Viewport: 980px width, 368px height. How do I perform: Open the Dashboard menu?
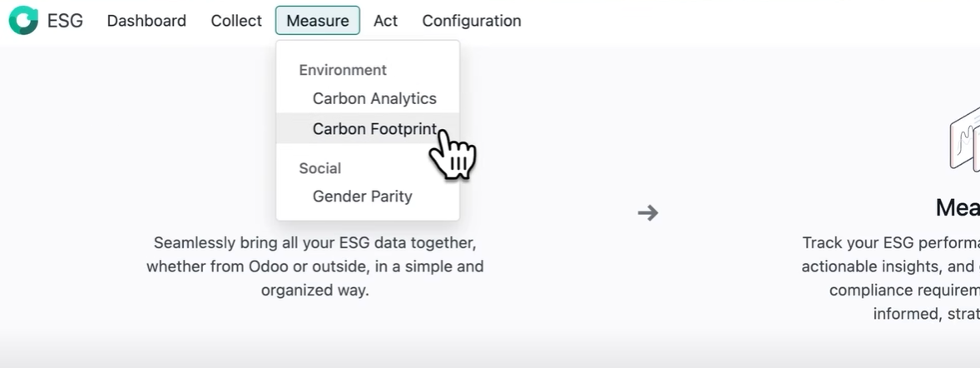click(146, 21)
